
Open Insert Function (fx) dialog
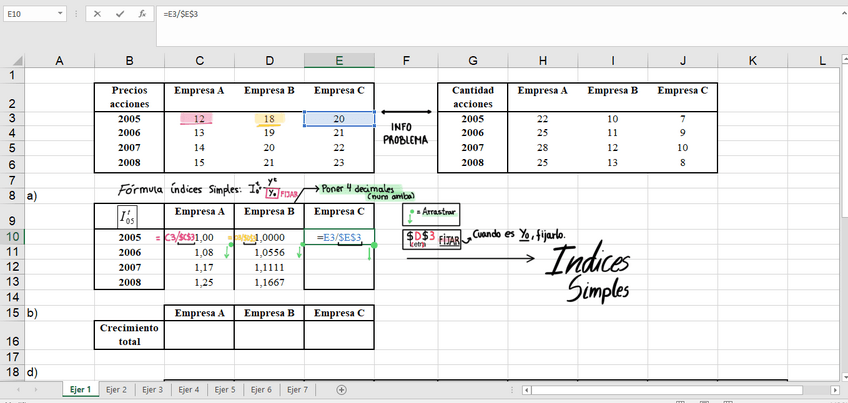142,15
